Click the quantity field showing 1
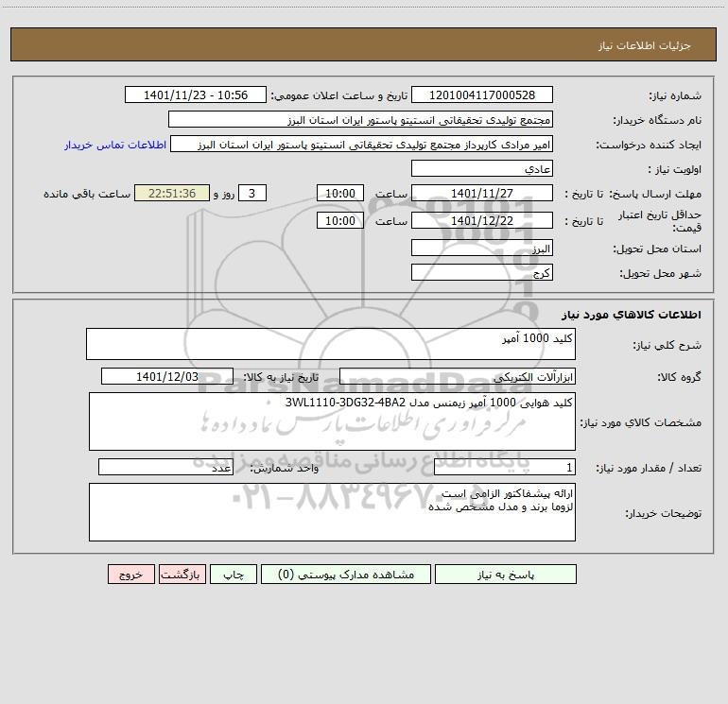The height and width of the screenshot is (704, 728). pos(505,468)
